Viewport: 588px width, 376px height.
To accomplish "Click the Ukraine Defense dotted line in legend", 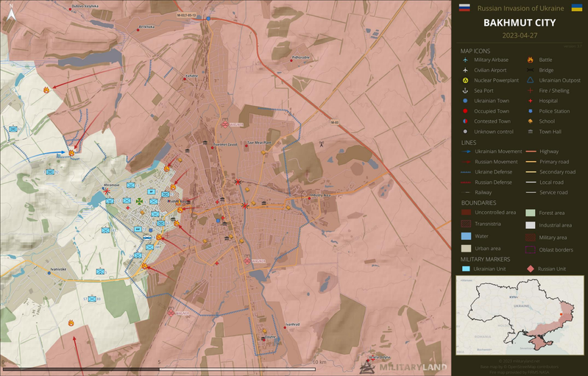I will (x=466, y=172).
